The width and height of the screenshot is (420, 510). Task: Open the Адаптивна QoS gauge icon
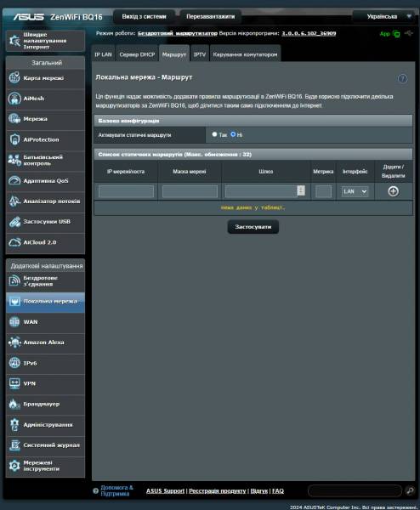[x=14, y=180]
